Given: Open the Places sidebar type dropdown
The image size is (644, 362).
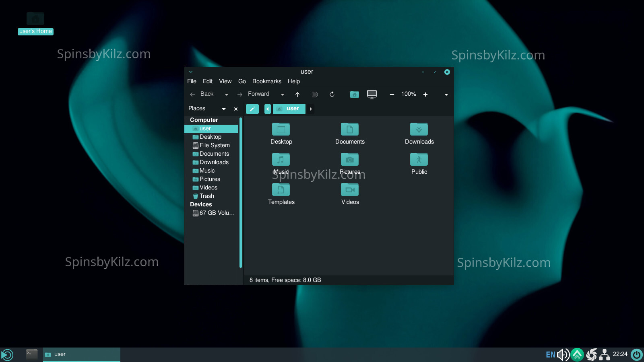Looking at the screenshot, I should 224,109.
